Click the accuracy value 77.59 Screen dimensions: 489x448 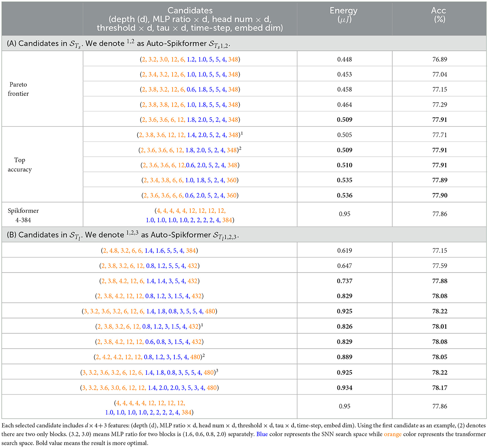[x=440, y=266]
